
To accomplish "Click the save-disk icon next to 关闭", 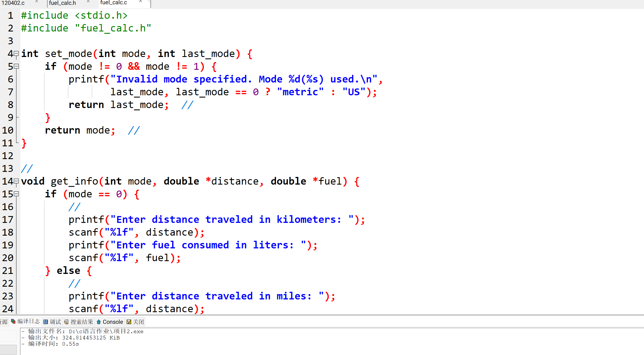I will 129,322.
